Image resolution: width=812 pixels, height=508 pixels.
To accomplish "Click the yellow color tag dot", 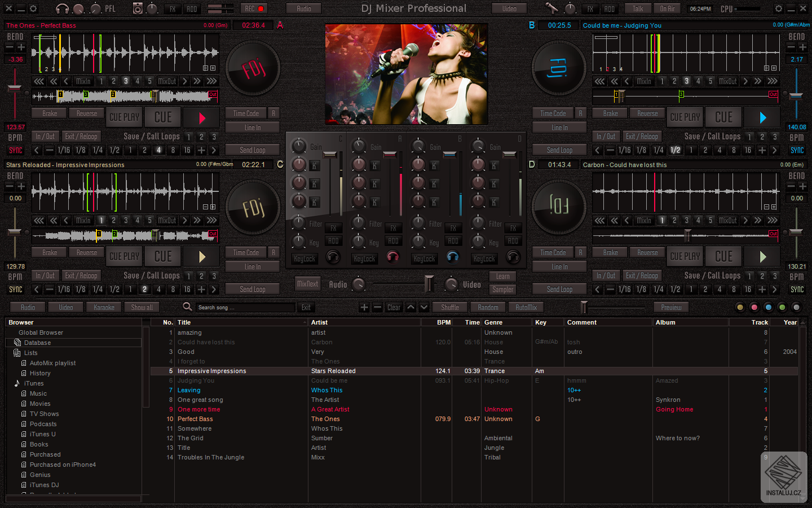I will [740, 307].
